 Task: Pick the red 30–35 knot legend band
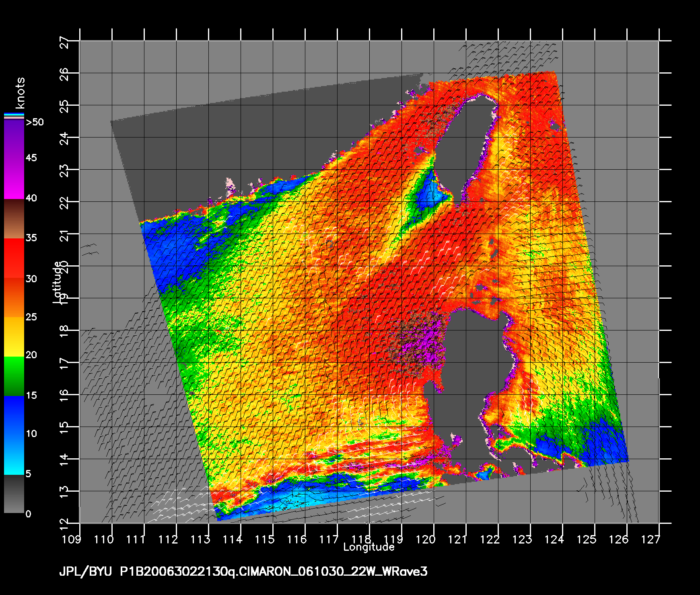tap(14, 259)
